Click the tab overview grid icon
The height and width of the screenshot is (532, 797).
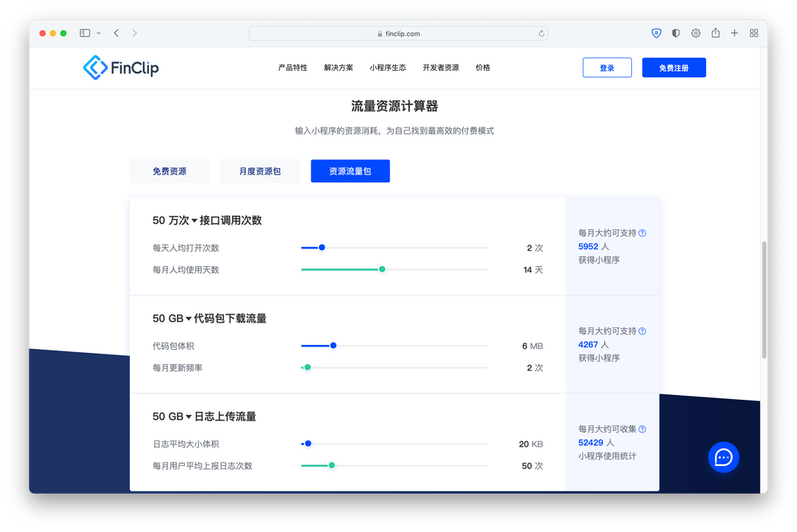(753, 33)
